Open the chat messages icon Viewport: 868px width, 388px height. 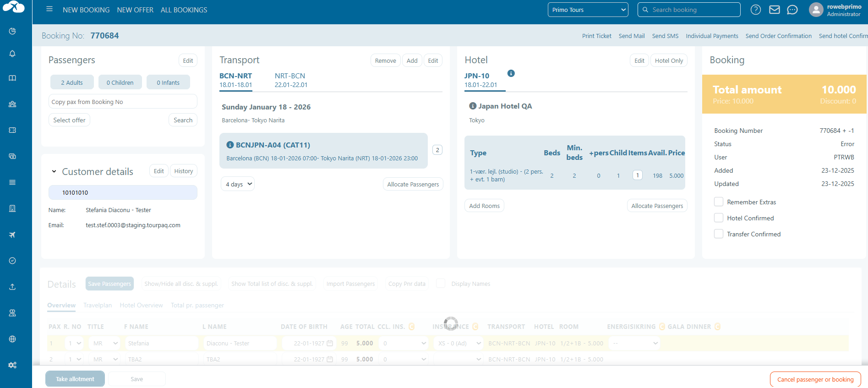(x=792, y=10)
